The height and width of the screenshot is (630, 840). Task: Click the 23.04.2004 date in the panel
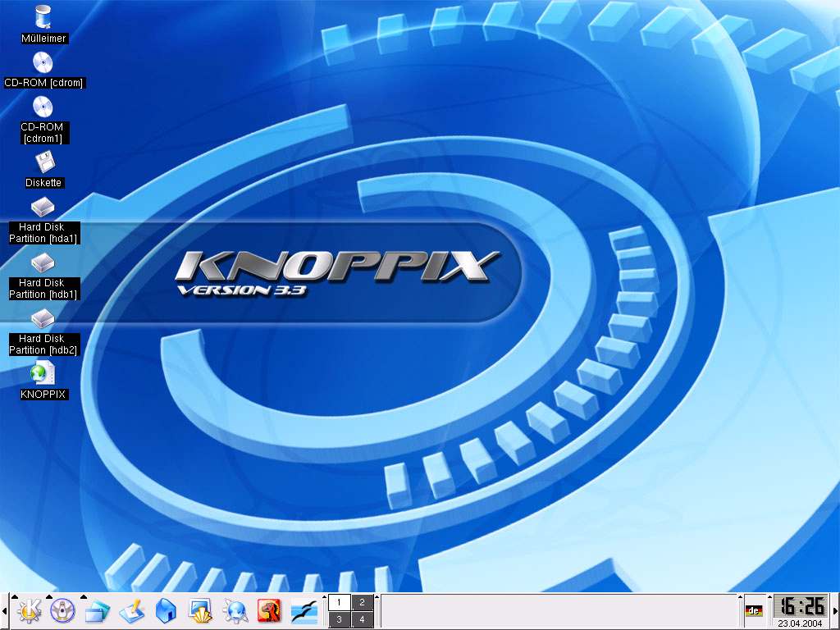pyautogui.click(x=800, y=623)
